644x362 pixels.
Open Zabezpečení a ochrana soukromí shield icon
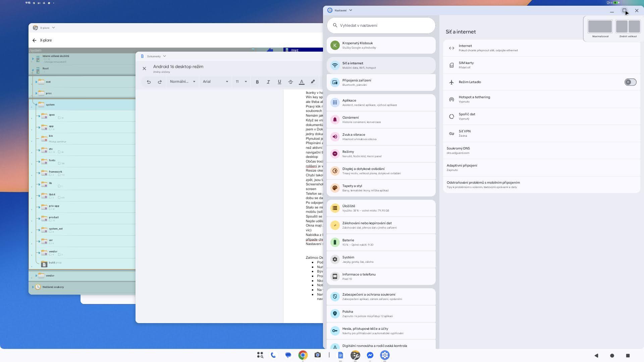[x=335, y=297]
